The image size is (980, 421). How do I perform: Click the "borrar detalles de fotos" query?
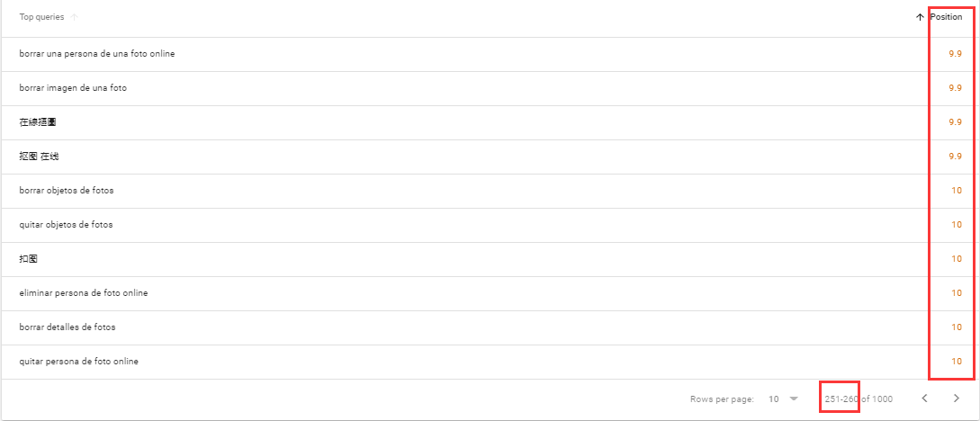(67, 327)
